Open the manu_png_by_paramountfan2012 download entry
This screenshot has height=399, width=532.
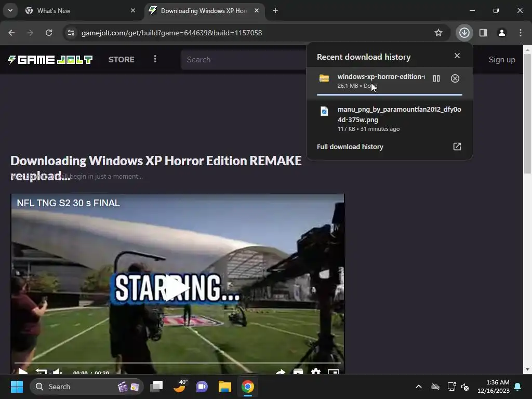click(390, 119)
